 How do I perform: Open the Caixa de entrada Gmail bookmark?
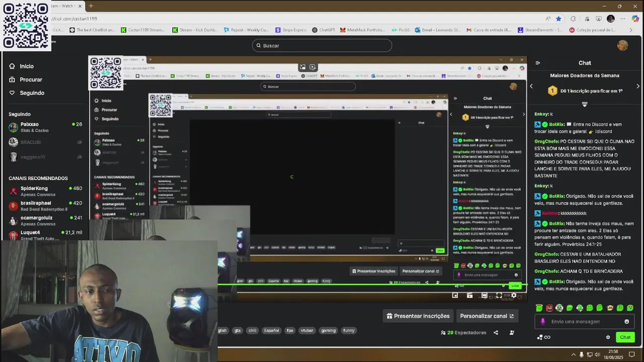(489, 30)
